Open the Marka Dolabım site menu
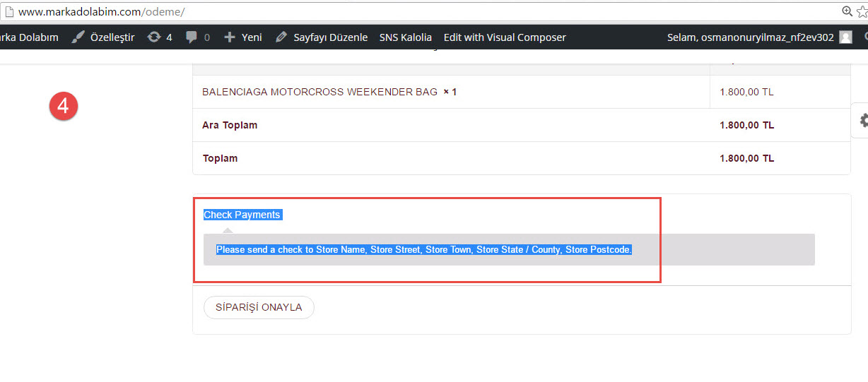Viewport: 868px width, 382px height. 28,37
